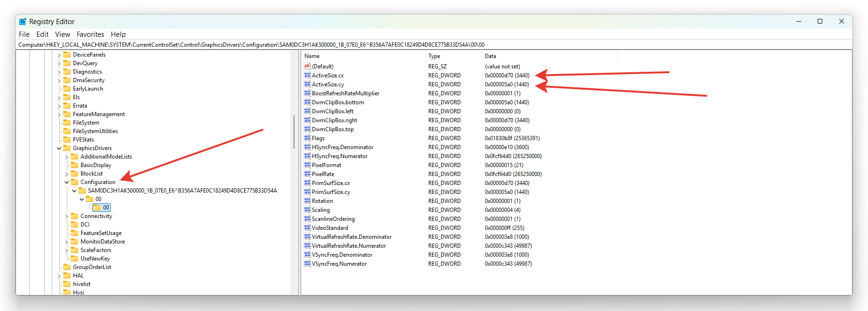Click the Registry Editor icon in title bar

pyautogui.click(x=23, y=22)
